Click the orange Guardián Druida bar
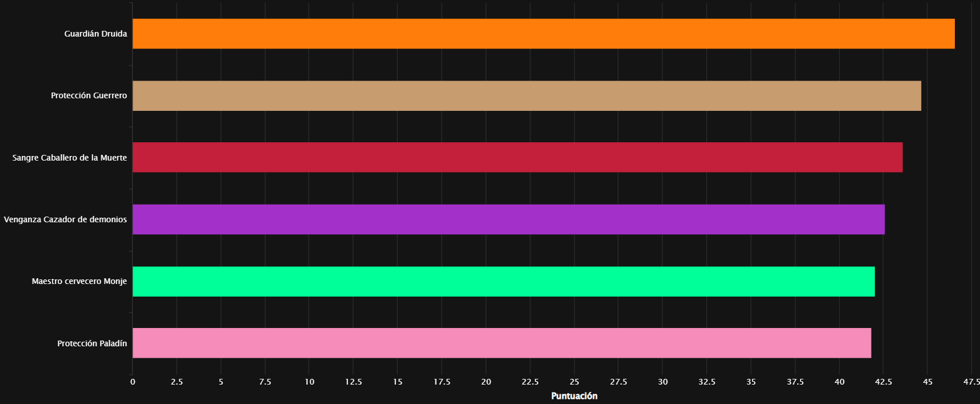This screenshot has width=980, height=404. 543,34
